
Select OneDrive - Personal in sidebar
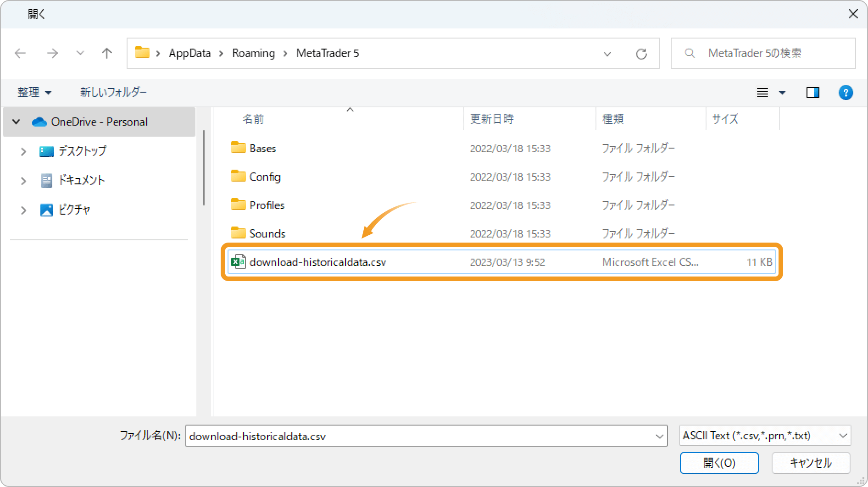tap(99, 122)
